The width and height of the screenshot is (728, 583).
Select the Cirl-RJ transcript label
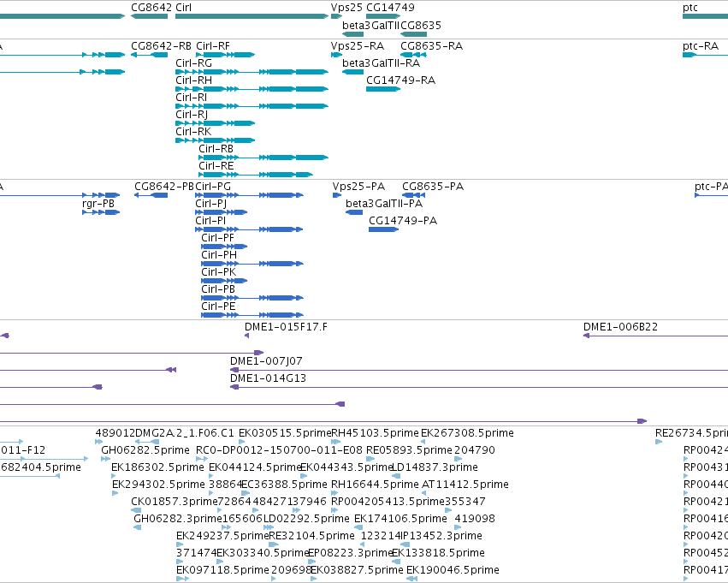tap(192, 115)
